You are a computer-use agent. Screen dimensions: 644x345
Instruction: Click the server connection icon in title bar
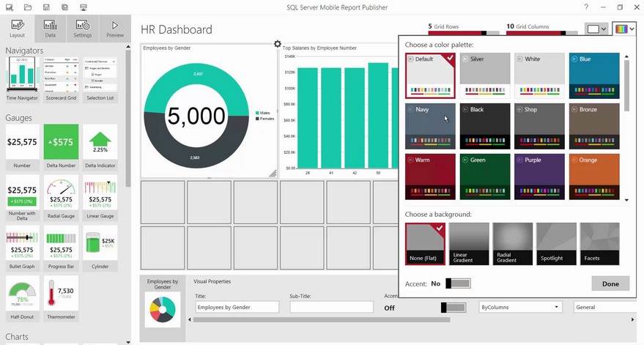tap(84, 7)
